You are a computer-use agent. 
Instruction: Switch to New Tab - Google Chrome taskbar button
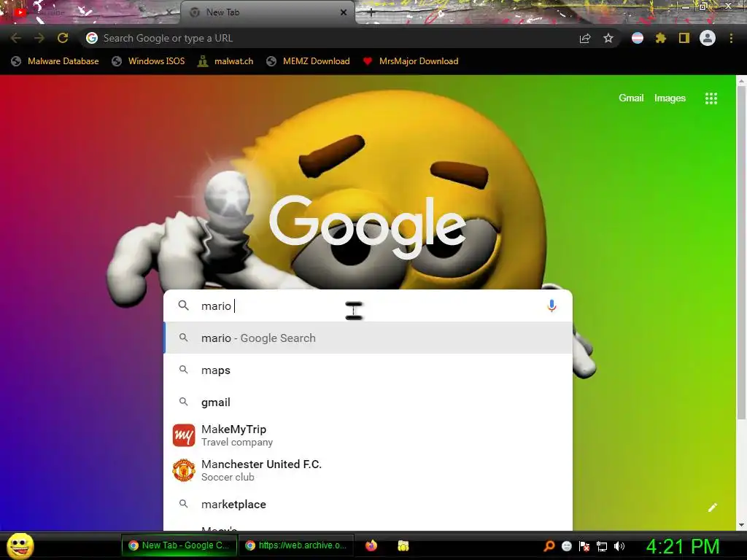179,545
